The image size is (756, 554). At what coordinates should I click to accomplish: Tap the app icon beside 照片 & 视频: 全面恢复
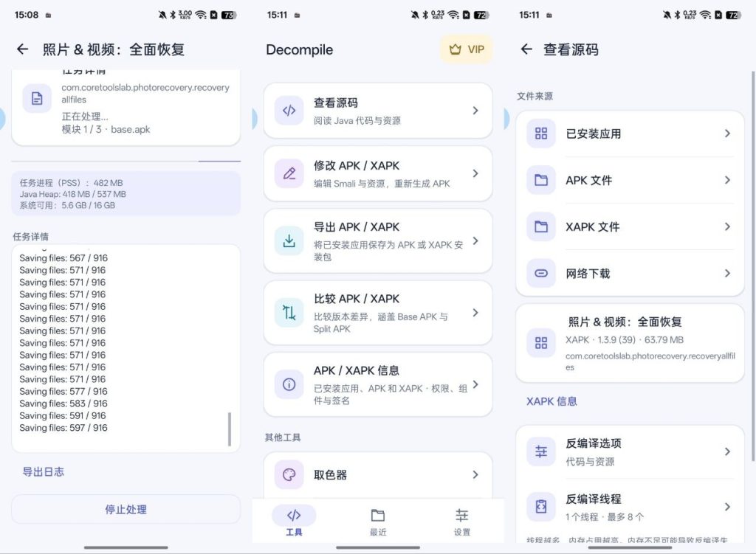pyautogui.click(x=541, y=343)
